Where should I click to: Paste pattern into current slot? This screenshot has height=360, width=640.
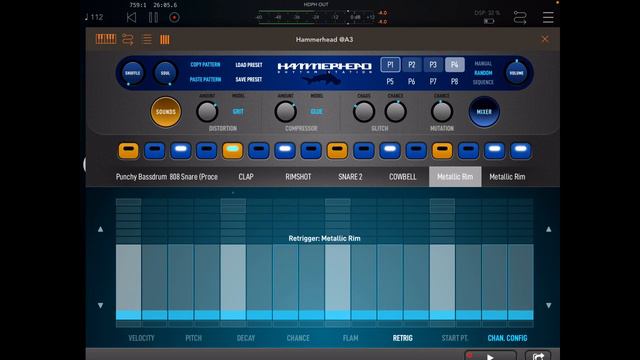(205, 79)
